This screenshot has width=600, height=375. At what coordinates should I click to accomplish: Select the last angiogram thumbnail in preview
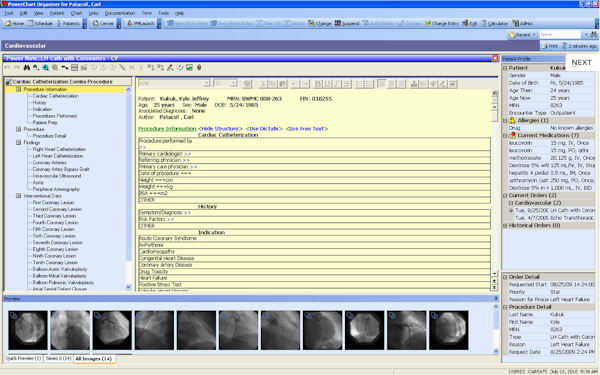pyautogui.click(x=448, y=330)
